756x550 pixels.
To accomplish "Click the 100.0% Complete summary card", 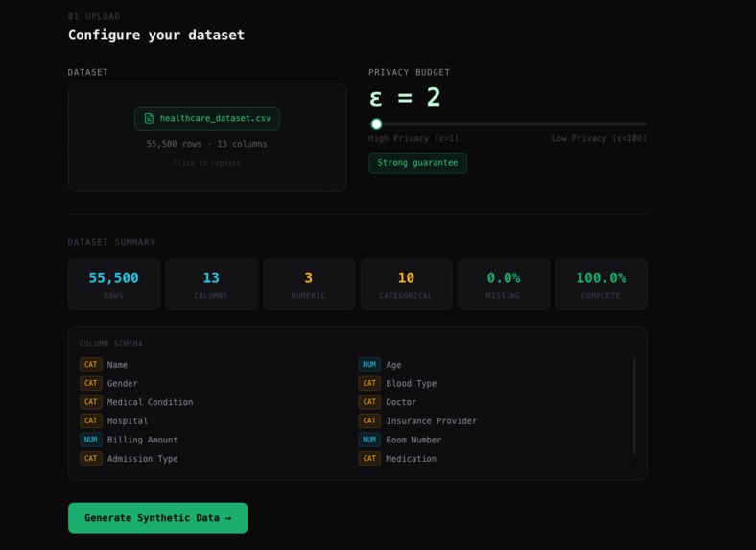I will pyautogui.click(x=601, y=284).
